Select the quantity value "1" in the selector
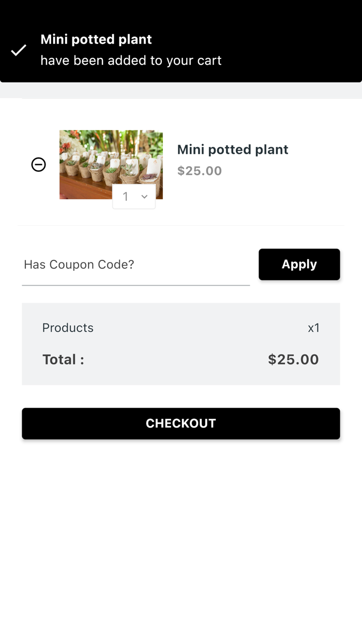This screenshot has width=362, height=644. [x=125, y=197]
